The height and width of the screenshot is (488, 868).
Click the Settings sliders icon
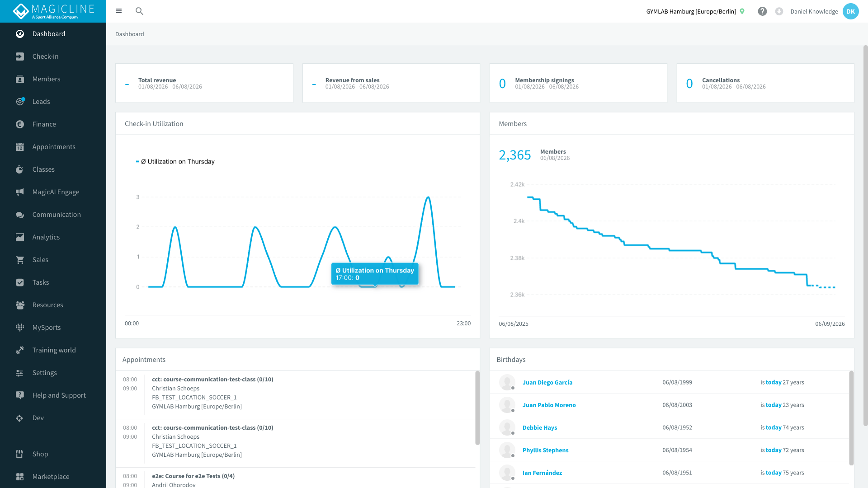click(x=20, y=373)
